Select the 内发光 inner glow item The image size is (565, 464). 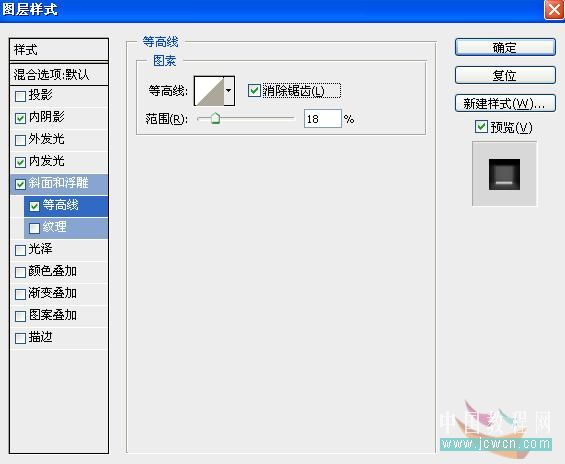pos(59,161)
